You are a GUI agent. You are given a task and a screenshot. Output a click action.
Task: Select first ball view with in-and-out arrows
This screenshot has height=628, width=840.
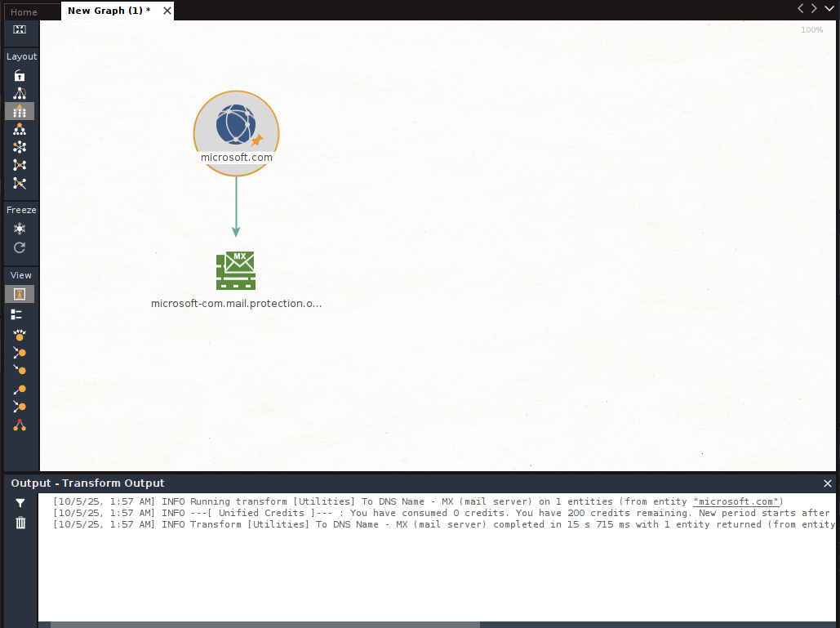pos(20,353)
